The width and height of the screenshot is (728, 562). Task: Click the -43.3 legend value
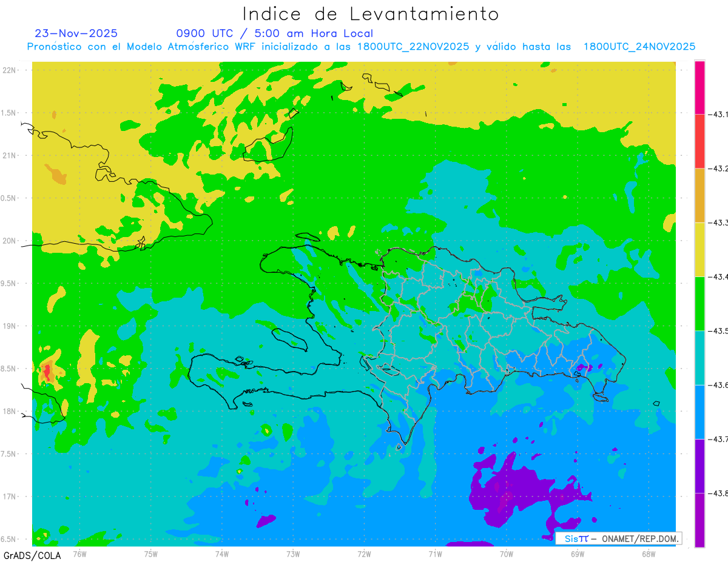718,222
